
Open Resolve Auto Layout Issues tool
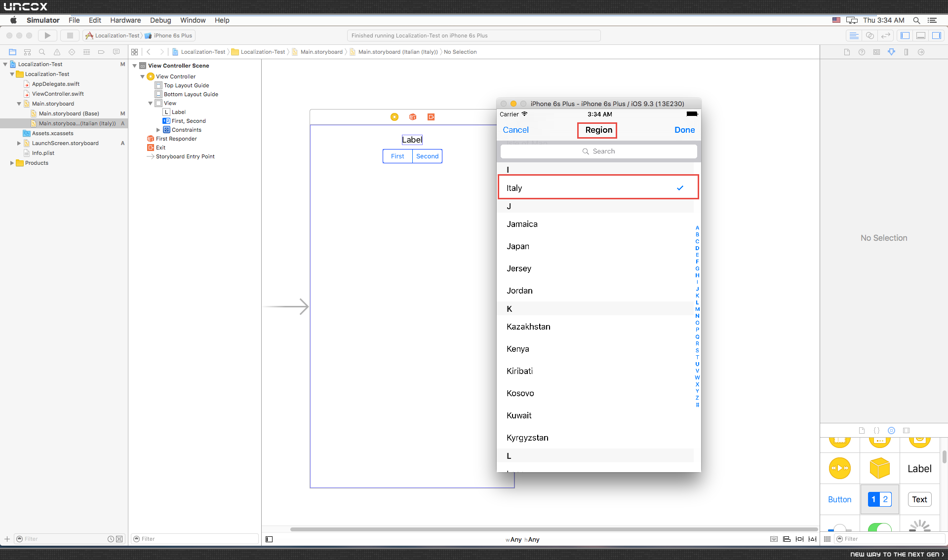click(x=813, y=539)
